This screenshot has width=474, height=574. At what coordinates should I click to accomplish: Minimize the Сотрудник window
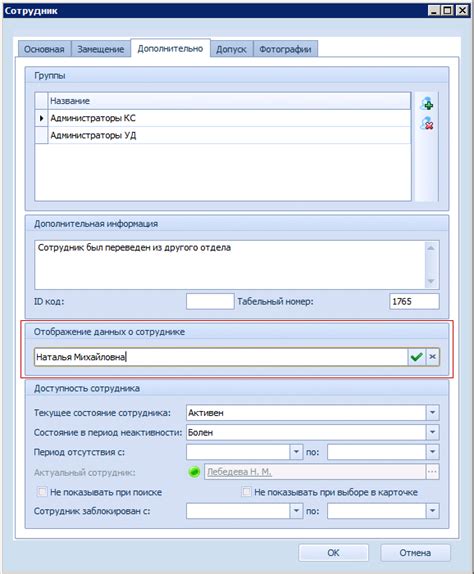tap(434, 10)
